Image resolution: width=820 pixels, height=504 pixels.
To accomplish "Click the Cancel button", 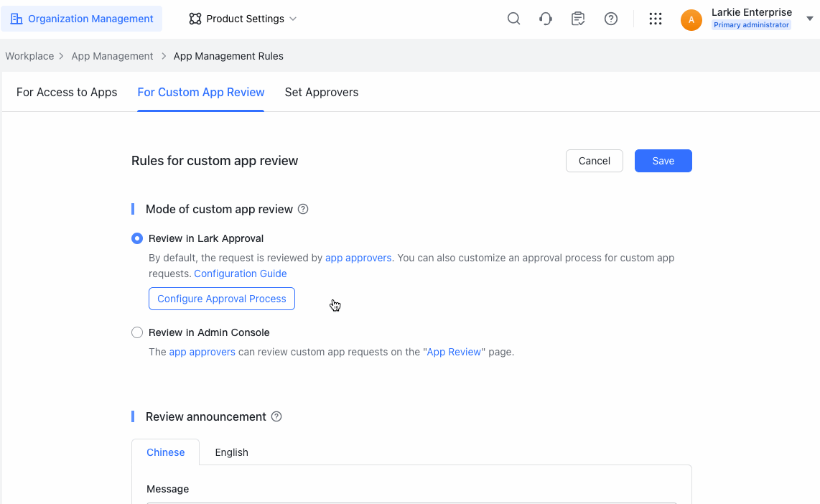I will [x=594, y=161].
